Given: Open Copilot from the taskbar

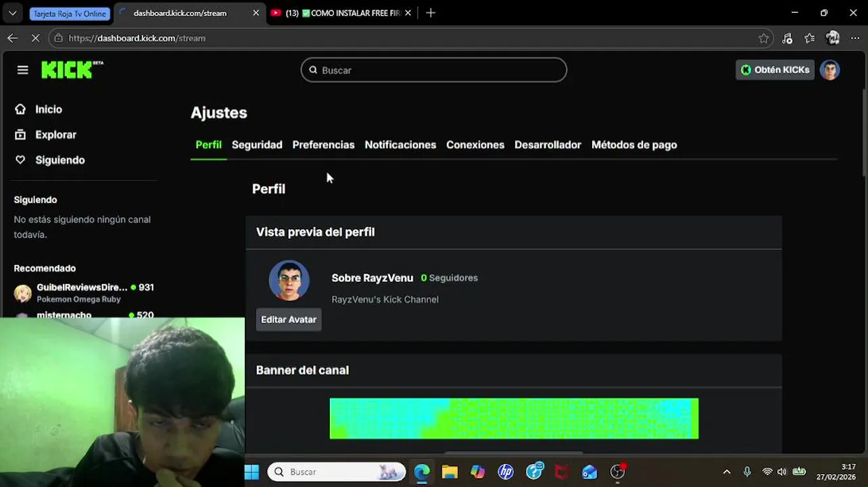Looking at the screenshot, I should 478,471.
